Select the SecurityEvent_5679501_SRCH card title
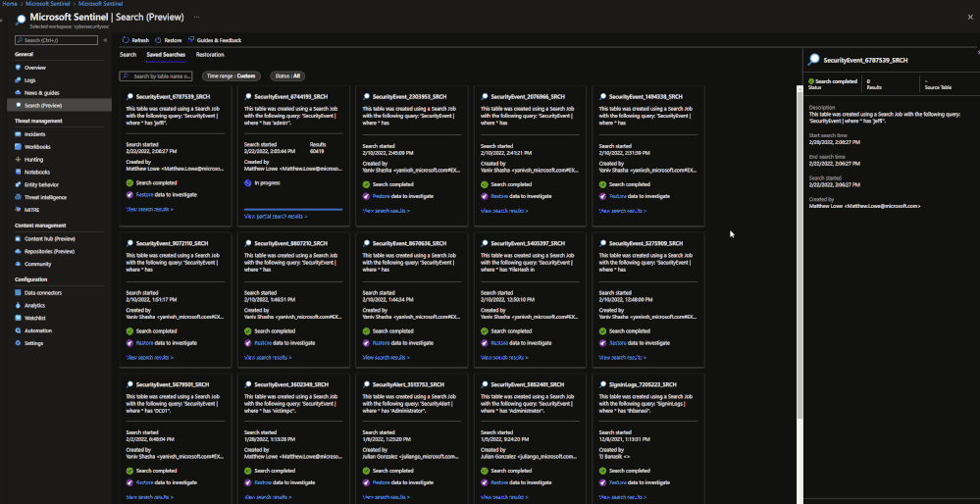 (172, 384)
